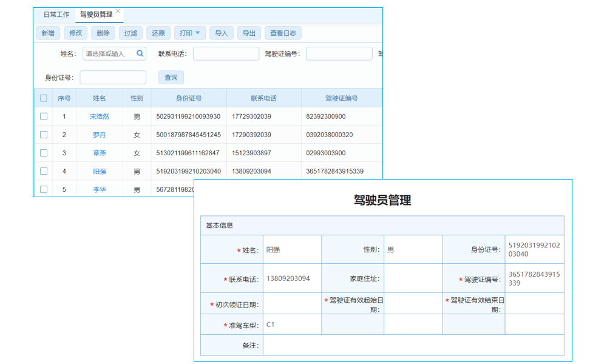Image resolution: width=607 pixels, height=364 pixels.
Task: Click inside the 联系电话 input field
Action: (225, 53)
